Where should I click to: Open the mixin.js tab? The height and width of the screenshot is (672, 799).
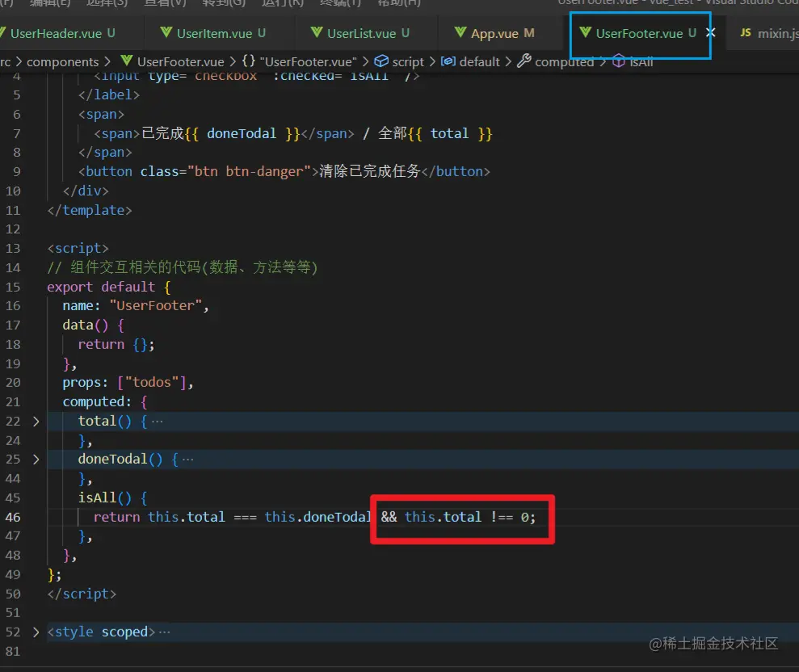(769, 34)
